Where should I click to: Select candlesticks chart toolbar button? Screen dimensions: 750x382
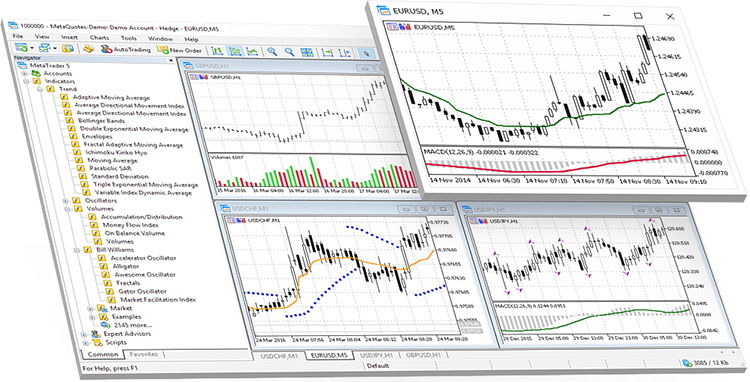(x=235, y=51)
